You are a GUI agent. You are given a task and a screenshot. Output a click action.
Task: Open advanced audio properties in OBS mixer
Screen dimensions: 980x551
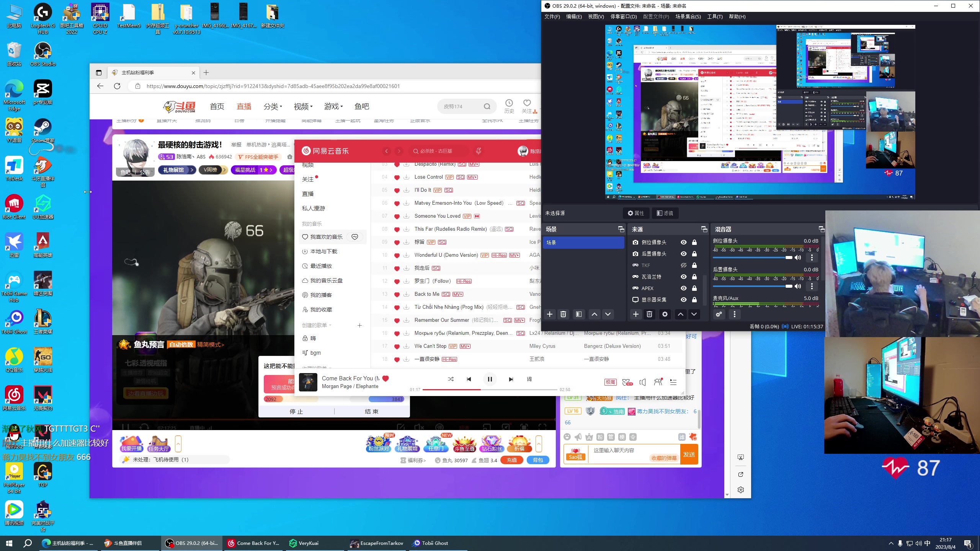(719, 314)
